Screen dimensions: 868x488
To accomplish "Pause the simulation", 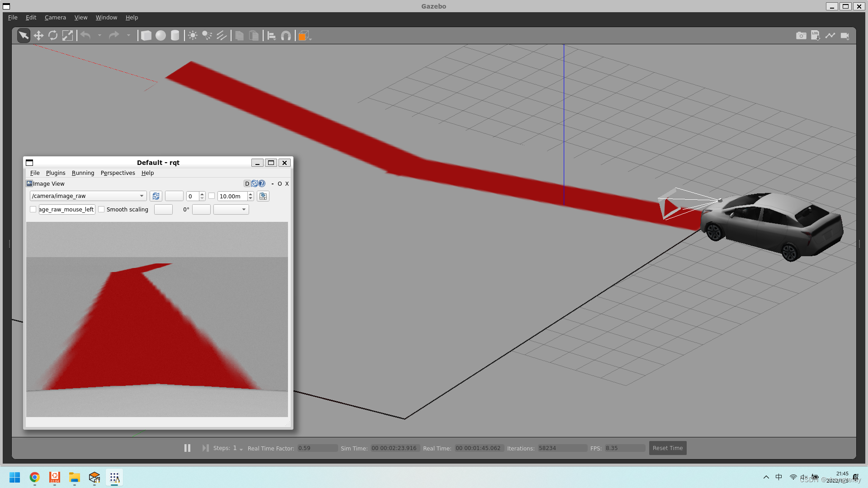I will (187, 448).
